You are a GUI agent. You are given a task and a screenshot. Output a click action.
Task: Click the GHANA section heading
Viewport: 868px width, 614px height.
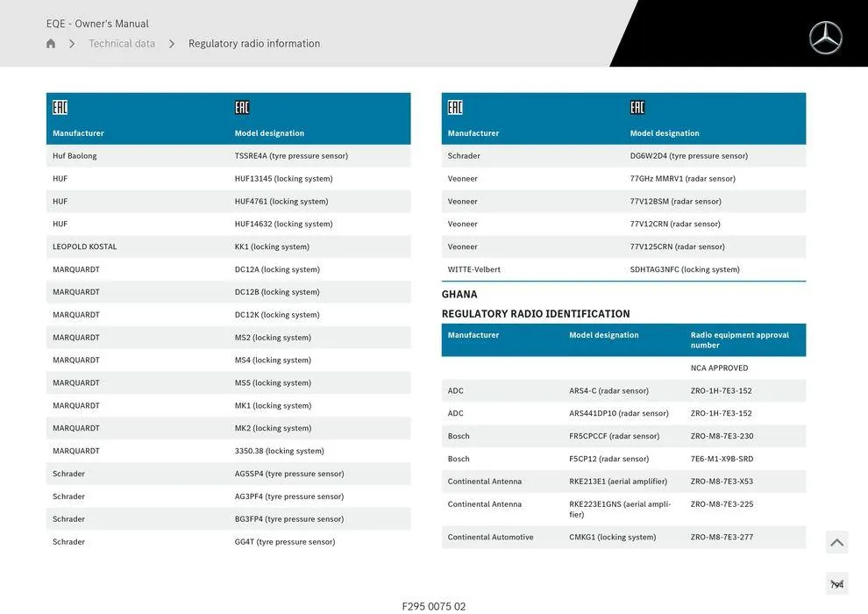pos(459,295)
